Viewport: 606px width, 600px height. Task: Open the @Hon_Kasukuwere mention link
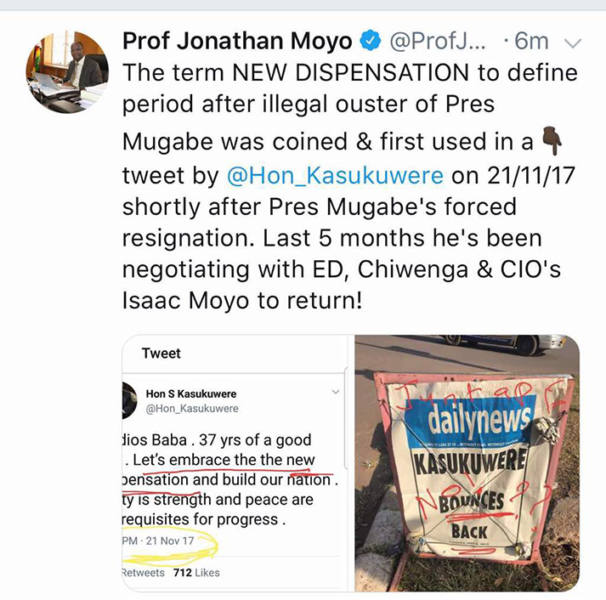pyautogui.click(x=335, y=176)
